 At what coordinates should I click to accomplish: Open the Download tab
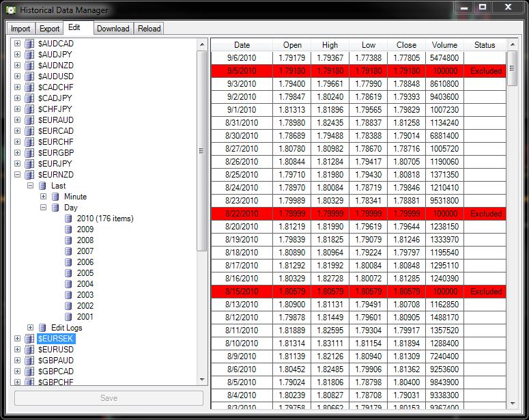pos(113,28)
